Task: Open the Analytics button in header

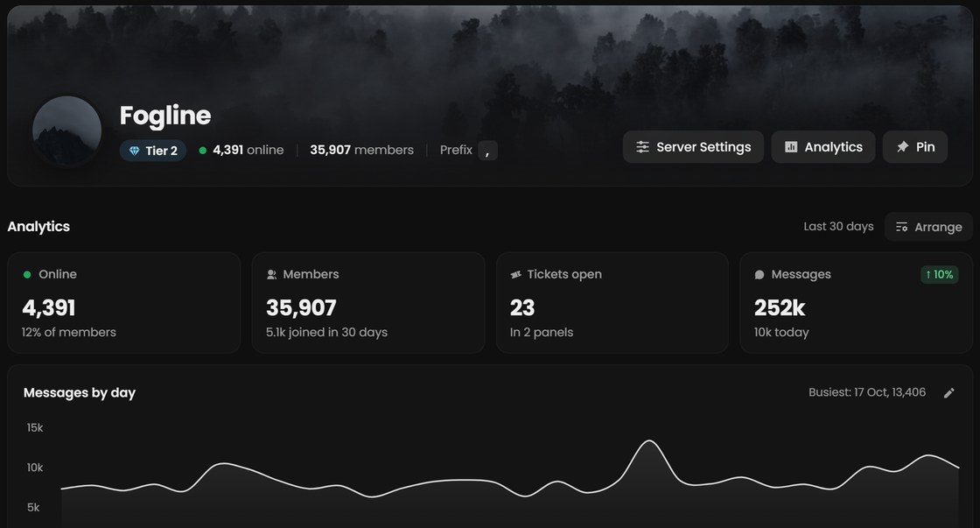Action: pyautogui.click(x=823, y=147)
